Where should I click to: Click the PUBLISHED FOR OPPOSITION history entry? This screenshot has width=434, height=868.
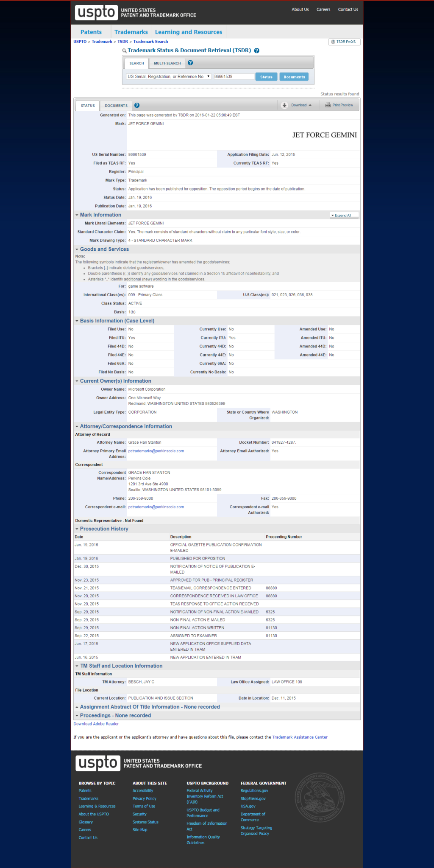tap(198, 558)
